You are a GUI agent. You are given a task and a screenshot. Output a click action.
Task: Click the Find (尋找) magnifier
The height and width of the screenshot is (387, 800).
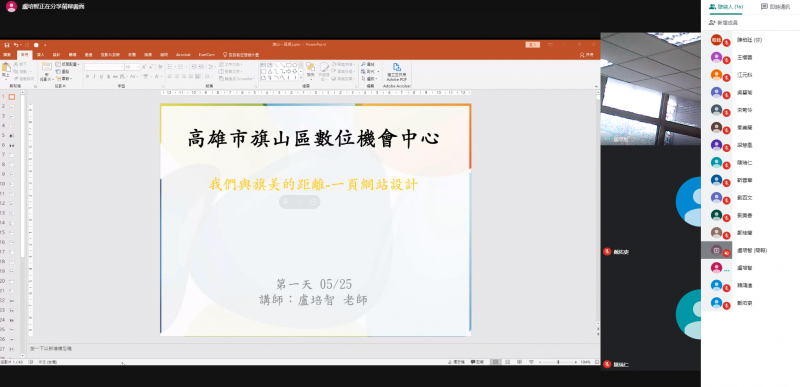[x=367, y=64]
